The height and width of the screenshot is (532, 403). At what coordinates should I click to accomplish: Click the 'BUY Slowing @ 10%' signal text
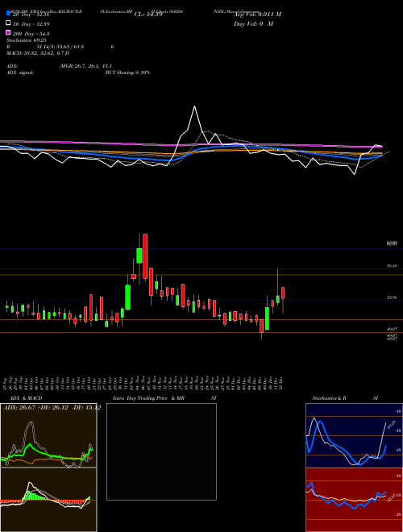pyautogui.click(x=127, y=73)
